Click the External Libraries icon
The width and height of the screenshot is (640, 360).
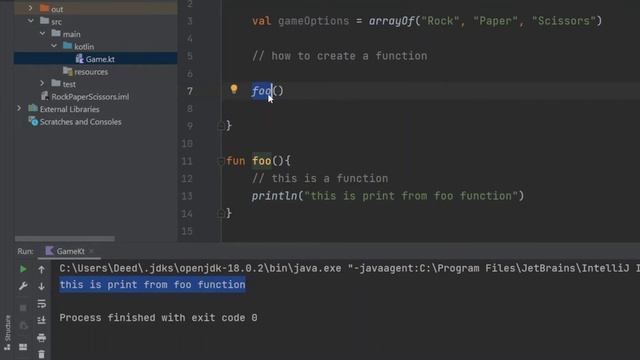click(33, 109)
